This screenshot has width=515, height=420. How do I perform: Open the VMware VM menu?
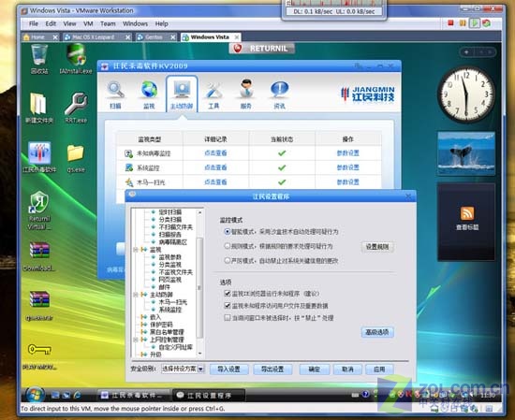coord(88,23)
